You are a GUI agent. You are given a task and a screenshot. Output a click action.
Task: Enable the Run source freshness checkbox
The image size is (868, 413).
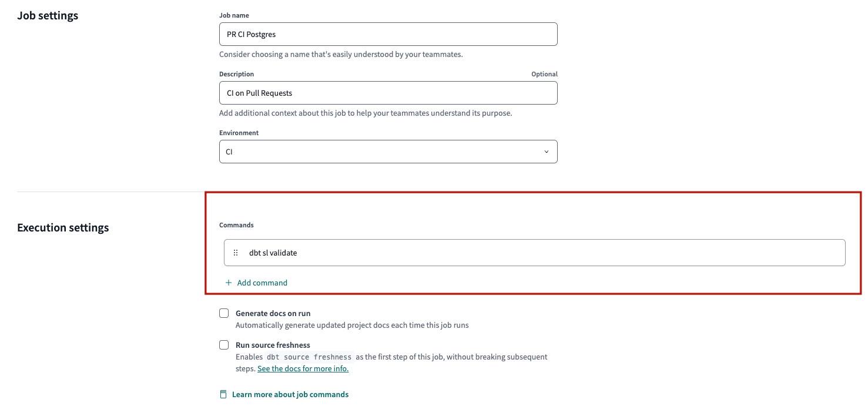coord(224,345)
